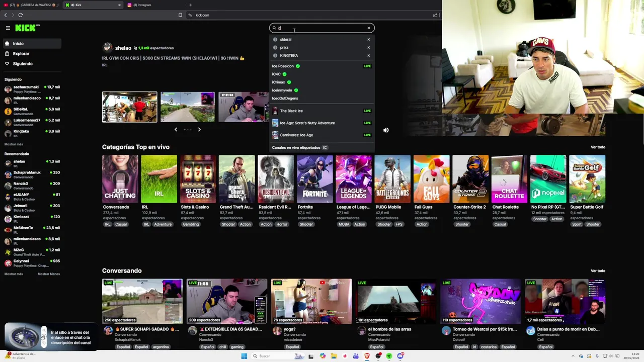
Task: Open Kingteka followed channel
Action: pyautogui.click(x=32, y=133)
